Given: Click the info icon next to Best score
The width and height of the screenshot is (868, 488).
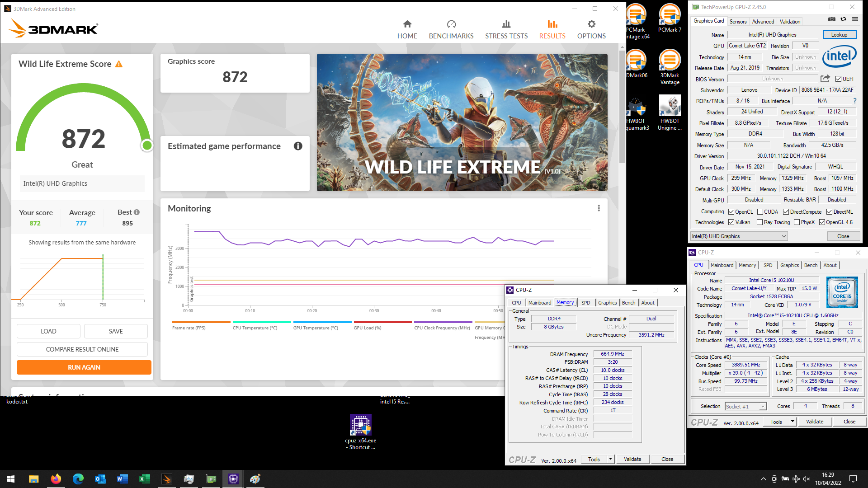Looking at the screenshot, I should (137, 212).
